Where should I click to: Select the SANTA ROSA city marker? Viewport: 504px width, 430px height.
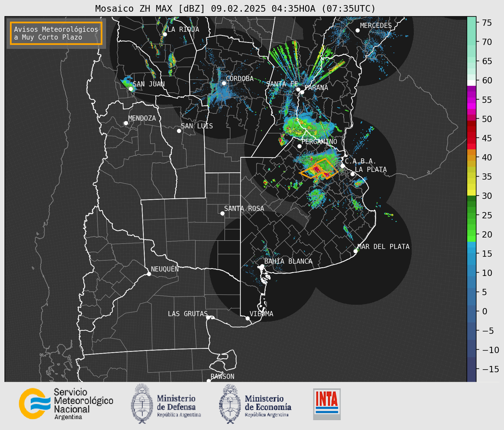(x=222, y=213)
